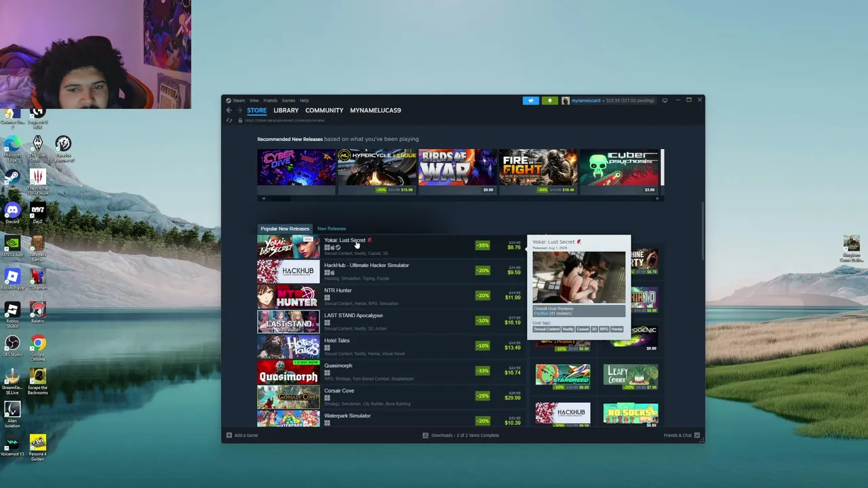This screenshot has width=868, height=488.
Task: Select The Witcher 3 Wild Hunt icon
Action: [x=37, y=182]
